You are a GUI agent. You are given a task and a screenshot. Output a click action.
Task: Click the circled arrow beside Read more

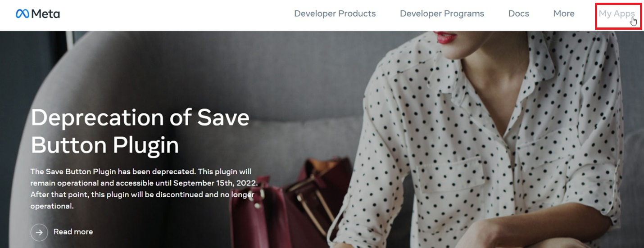click(x=39, y=232)
